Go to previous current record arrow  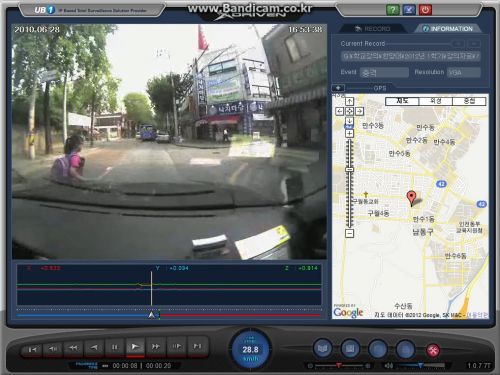pos(458,44)
